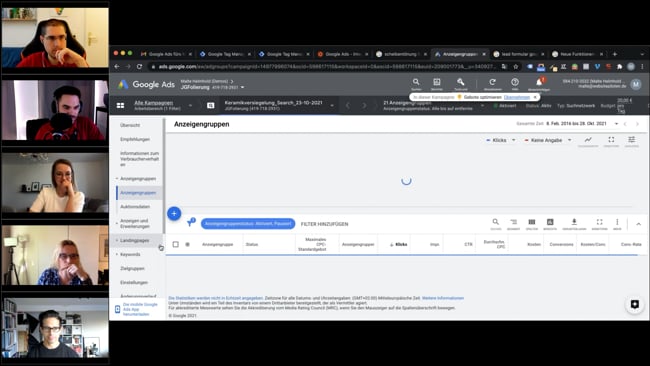This screenshot has height=366, width=650.
Task: Expand the chart with its fullscreen icon
Action: [x=611, y=140]
